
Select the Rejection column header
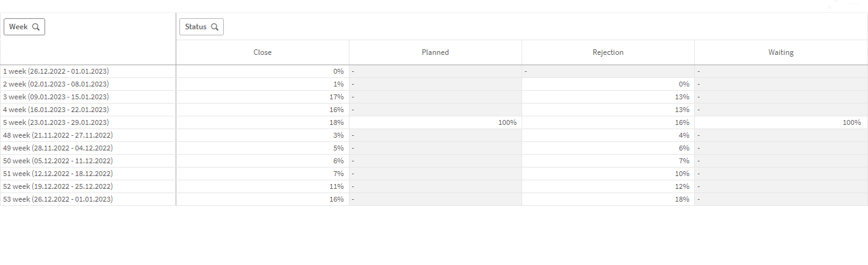pyautogui.click(x=608, y=52)
